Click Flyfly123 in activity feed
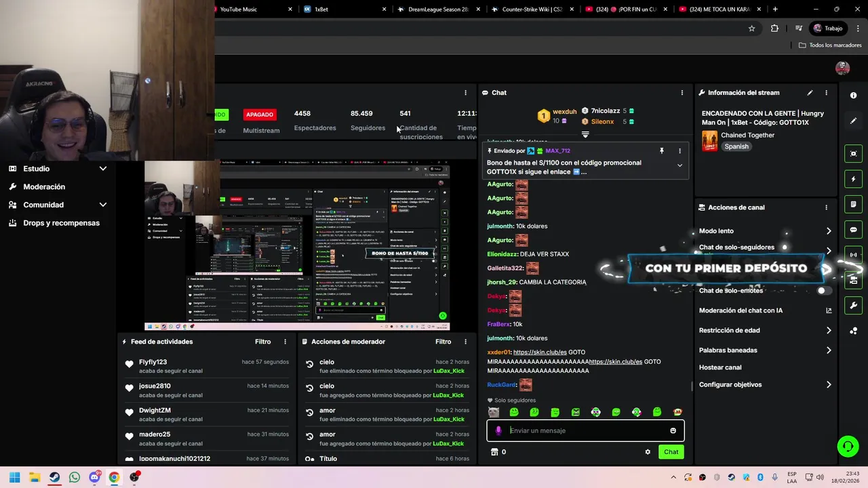Image resolution: width=868 pixels, height=488 pixels. coord(153,362)
